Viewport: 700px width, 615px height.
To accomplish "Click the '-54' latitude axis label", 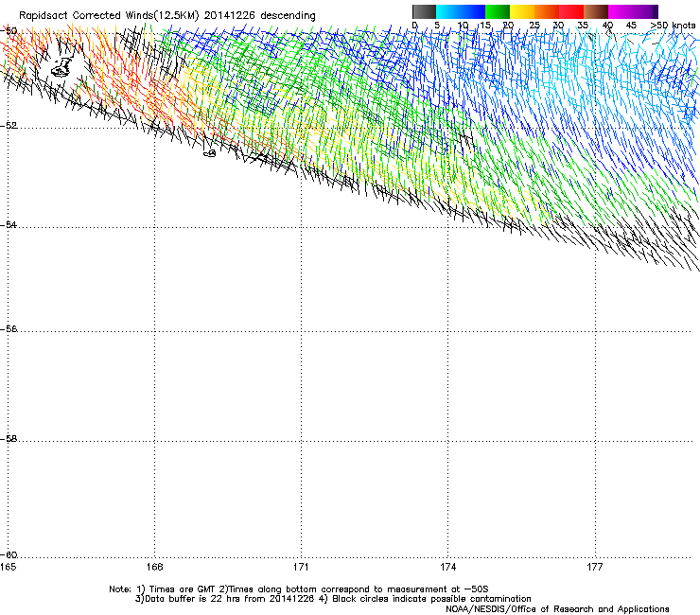I will coord(9,224).
